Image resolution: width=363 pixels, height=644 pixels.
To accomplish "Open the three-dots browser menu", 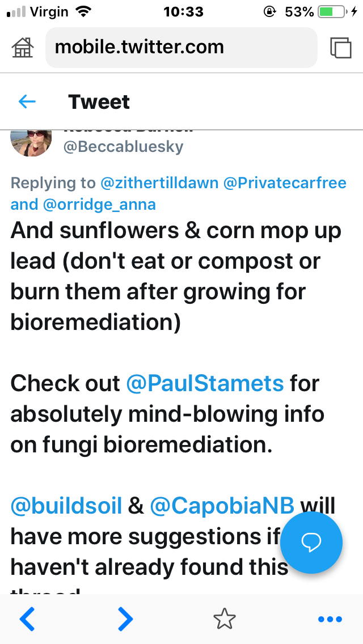I will [330, 619].
